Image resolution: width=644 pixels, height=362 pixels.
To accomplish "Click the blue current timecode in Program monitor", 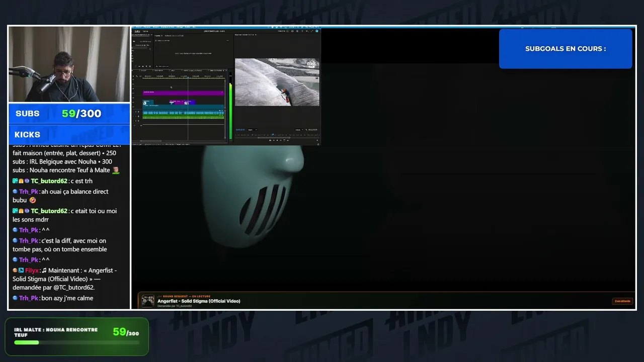I will pos(240,130).
